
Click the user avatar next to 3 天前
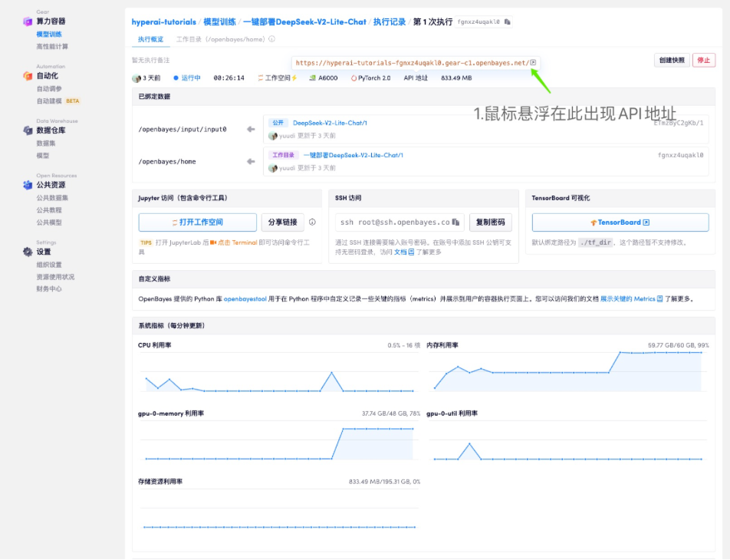136,78
